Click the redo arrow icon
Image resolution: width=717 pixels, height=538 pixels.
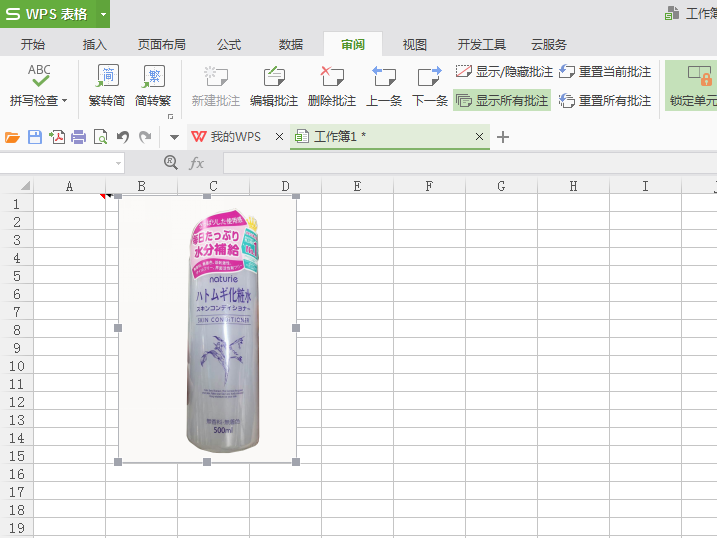pyautogui.click(x=145, y=137)
